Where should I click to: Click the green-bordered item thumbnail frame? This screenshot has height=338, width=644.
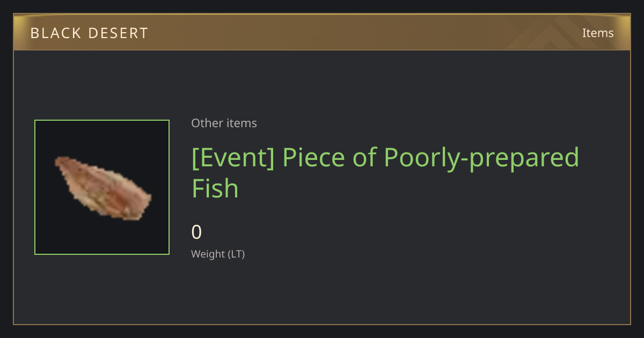click(102, 187)
